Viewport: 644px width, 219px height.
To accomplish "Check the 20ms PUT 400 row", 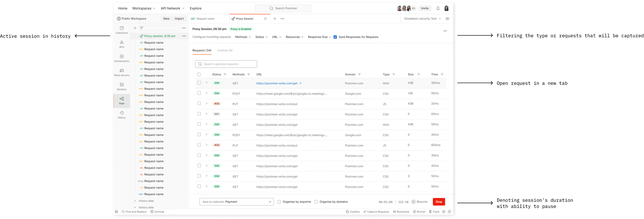I will [x=199, y=104].
